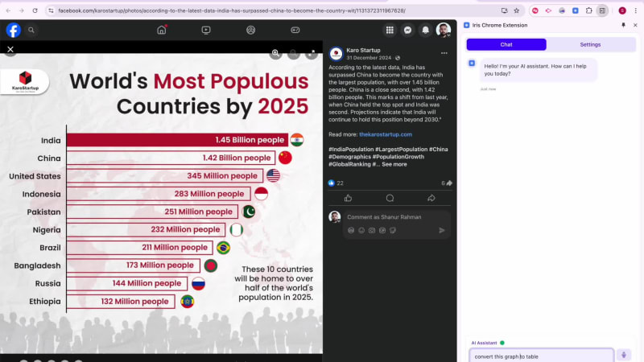Send the comment arrow
Image resolution: width=644 pixels, height=362 pixels.
point(442,231)
